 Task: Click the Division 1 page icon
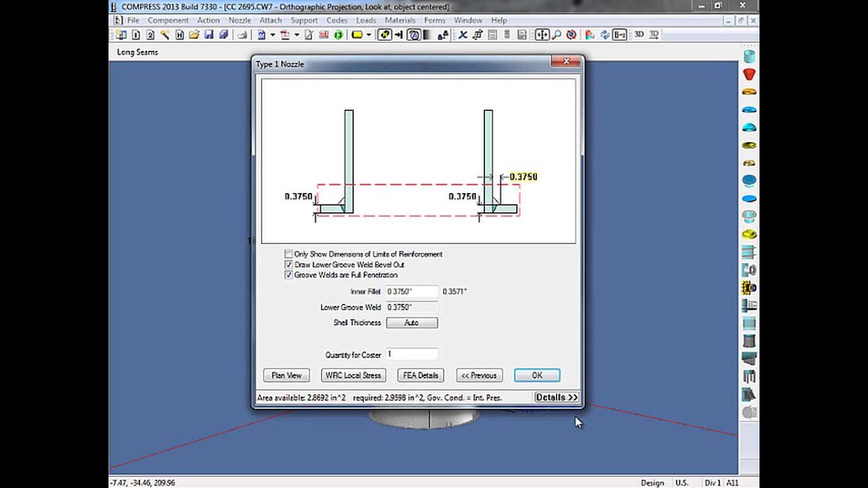136,35
